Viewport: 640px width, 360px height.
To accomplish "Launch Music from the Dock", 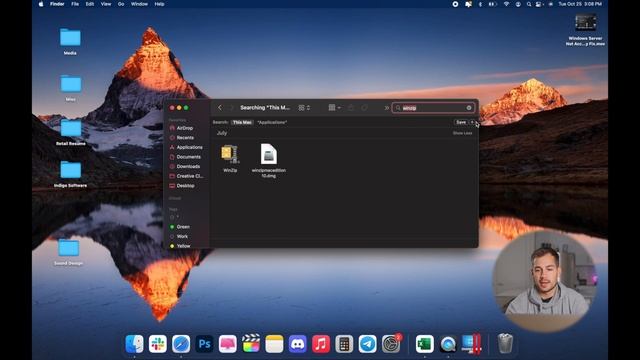I will click(321, 344).
